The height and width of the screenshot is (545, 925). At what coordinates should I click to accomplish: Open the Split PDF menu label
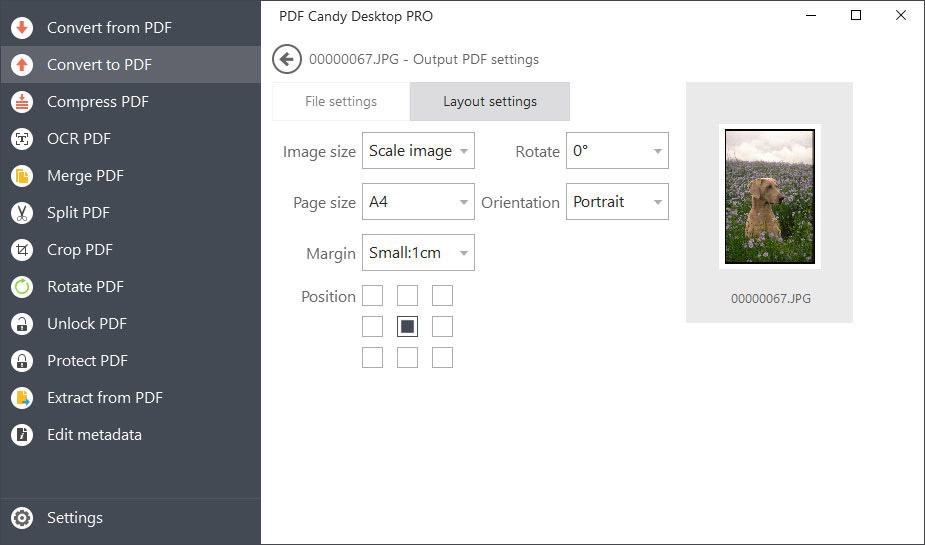[x=78, y=213]
